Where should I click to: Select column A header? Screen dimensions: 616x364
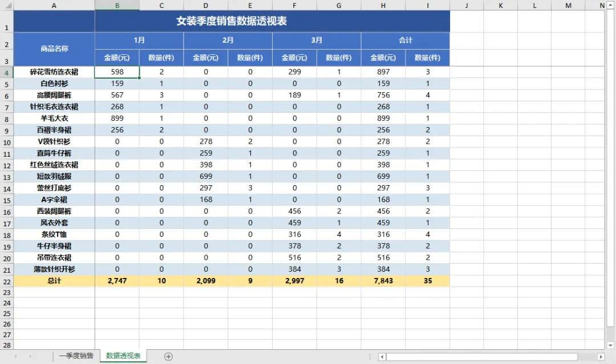(54, 6)
